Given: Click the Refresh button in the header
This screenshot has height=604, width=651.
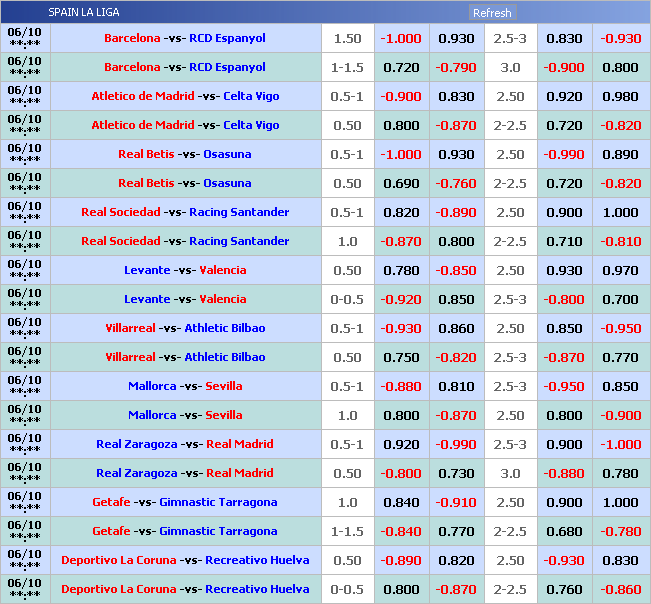Looking at the screenshot, I should (x=491, y=13).
